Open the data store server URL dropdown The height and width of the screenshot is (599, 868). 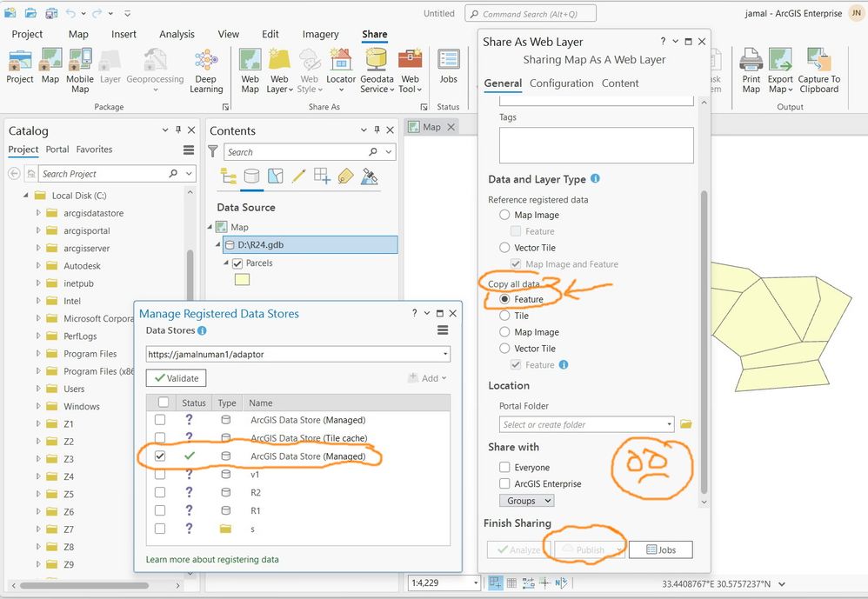445,354
